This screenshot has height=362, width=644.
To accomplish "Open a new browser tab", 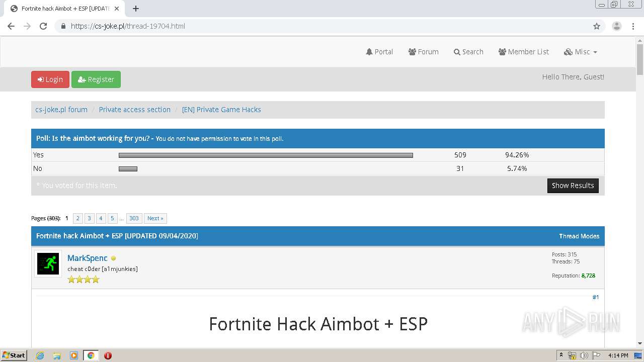I will 136,9.
